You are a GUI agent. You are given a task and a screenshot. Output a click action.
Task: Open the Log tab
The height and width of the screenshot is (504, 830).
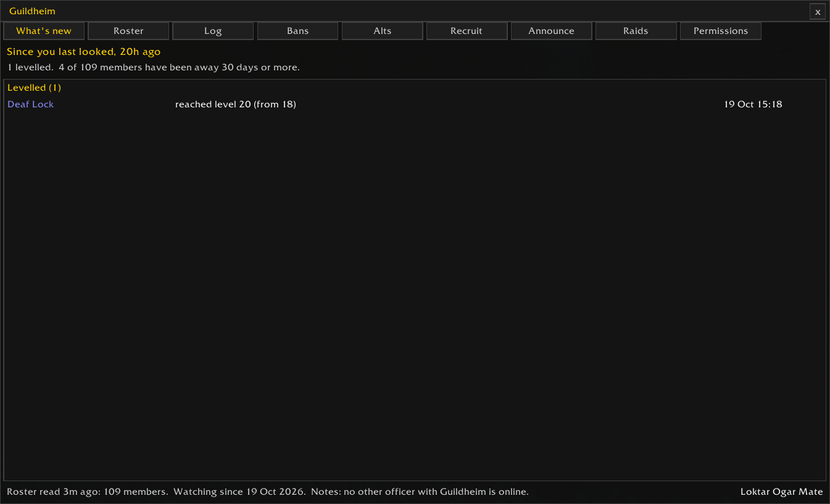pos(213,31)
